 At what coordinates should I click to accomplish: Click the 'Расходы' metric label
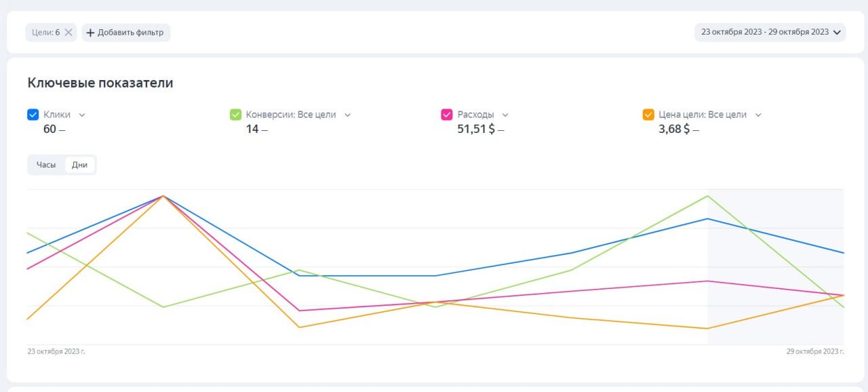click(476, 115)
